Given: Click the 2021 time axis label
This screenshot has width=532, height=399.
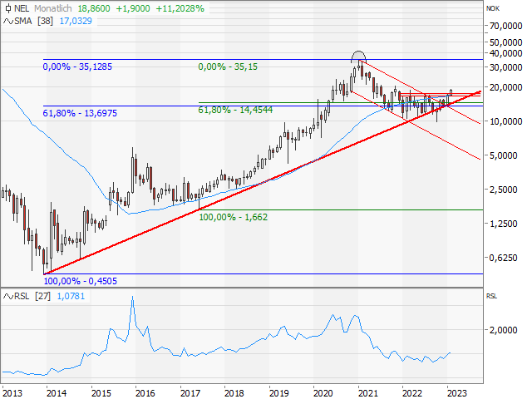Looking at the screenshot, I should [367, 393].
